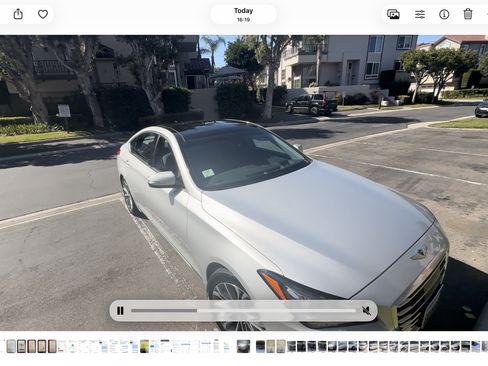Open the yellow thumbnail in the filmstrip

coord(144,346)
